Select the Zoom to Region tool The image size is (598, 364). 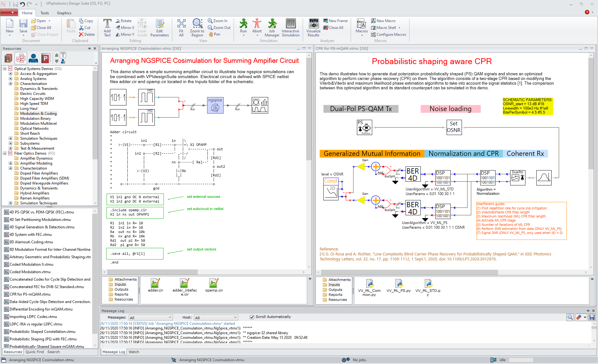click(x=197, y=28)
